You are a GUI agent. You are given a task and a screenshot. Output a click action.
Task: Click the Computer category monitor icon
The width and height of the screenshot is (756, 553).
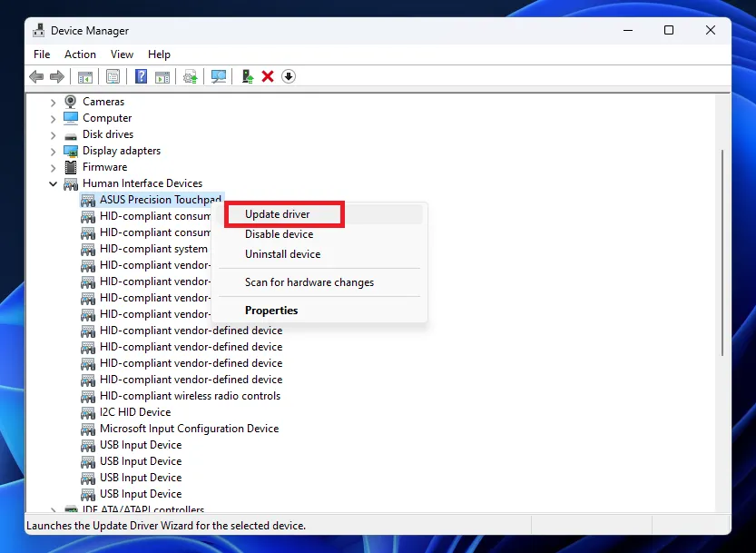pos(71,118)
